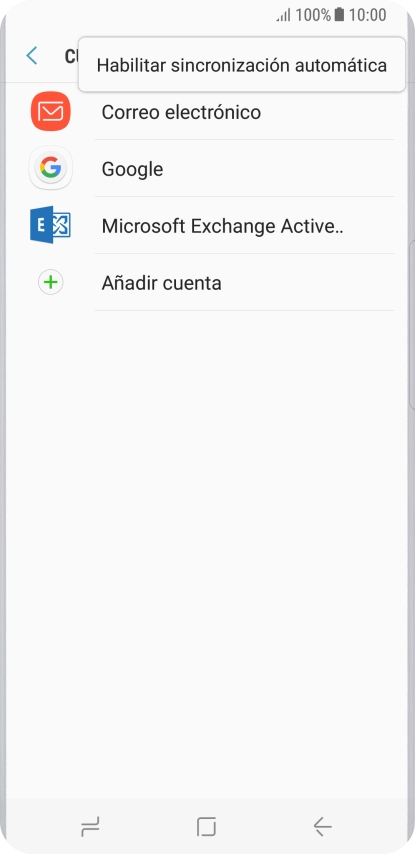The image size is (415, 854).
Task: Tap the signal strength status icon
Action: [x=283, y=15]
